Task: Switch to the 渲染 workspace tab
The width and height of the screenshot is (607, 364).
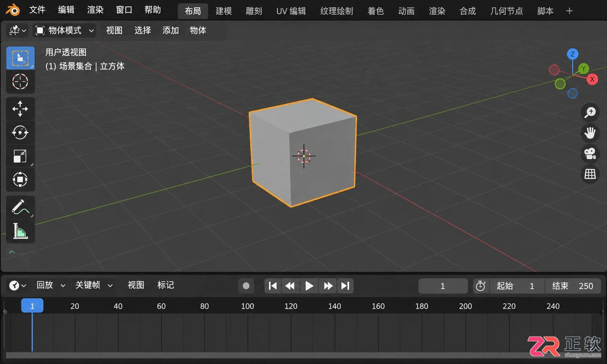Action: (x=437, y=11)
